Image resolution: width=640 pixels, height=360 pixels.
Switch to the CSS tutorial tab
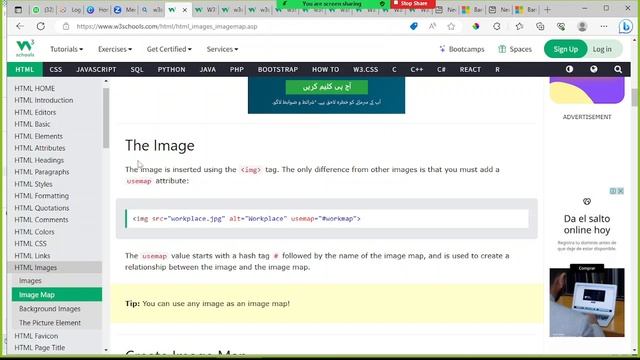point(56,69)
